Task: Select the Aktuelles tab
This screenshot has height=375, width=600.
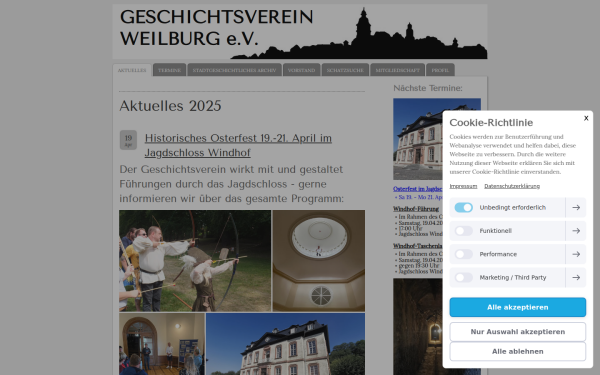Action: [x=132, y=70]
